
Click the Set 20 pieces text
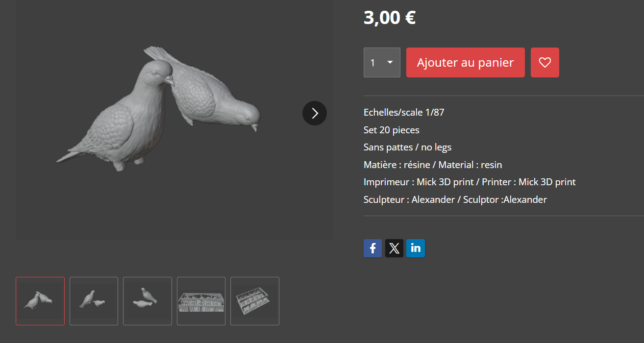click(x=392, y=130)
